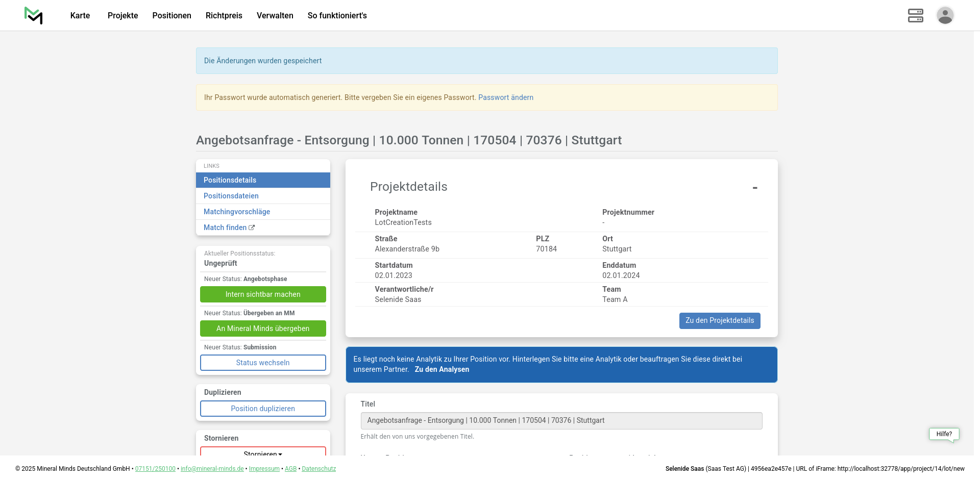980x481 pixels.
Task: Click Position duplizieren button
Action: pos(263,409)
